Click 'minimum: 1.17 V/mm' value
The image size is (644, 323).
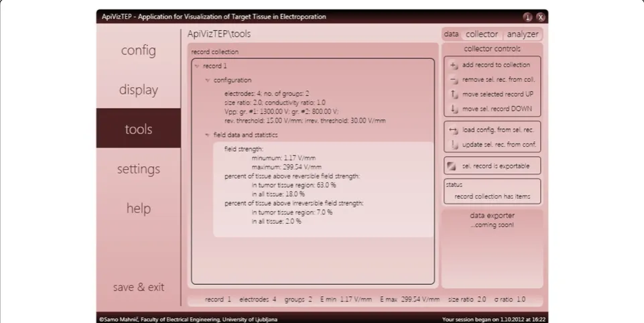tap(283, 158)
